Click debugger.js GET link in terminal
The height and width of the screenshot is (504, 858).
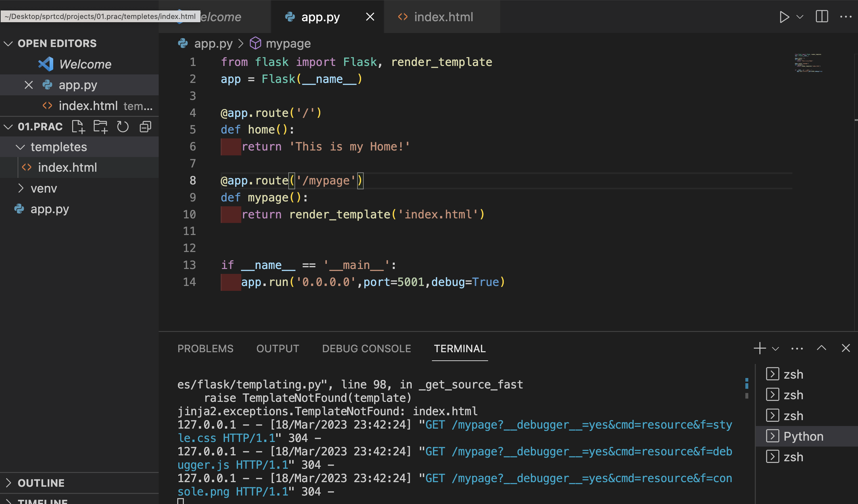tap(454, 458)
